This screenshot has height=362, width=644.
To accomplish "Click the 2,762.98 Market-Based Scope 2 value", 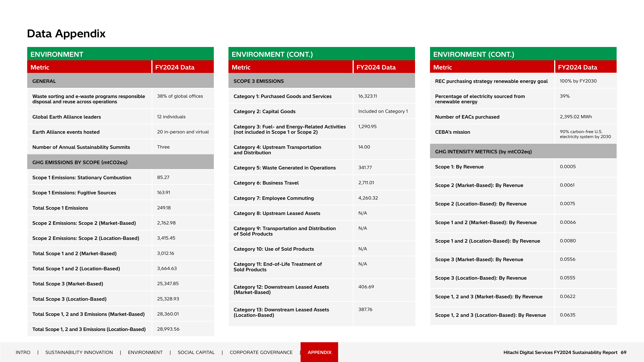I will tap(166, 223).
